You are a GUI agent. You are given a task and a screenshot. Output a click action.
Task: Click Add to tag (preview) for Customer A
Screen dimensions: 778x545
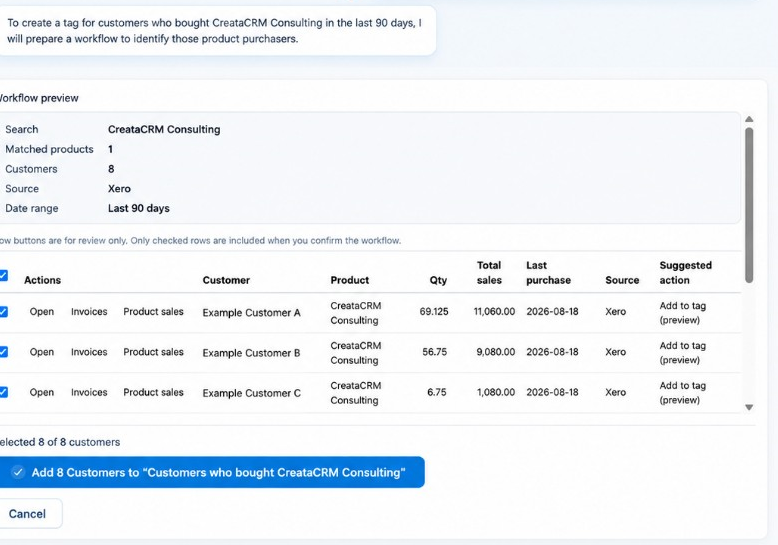[683, 313]
